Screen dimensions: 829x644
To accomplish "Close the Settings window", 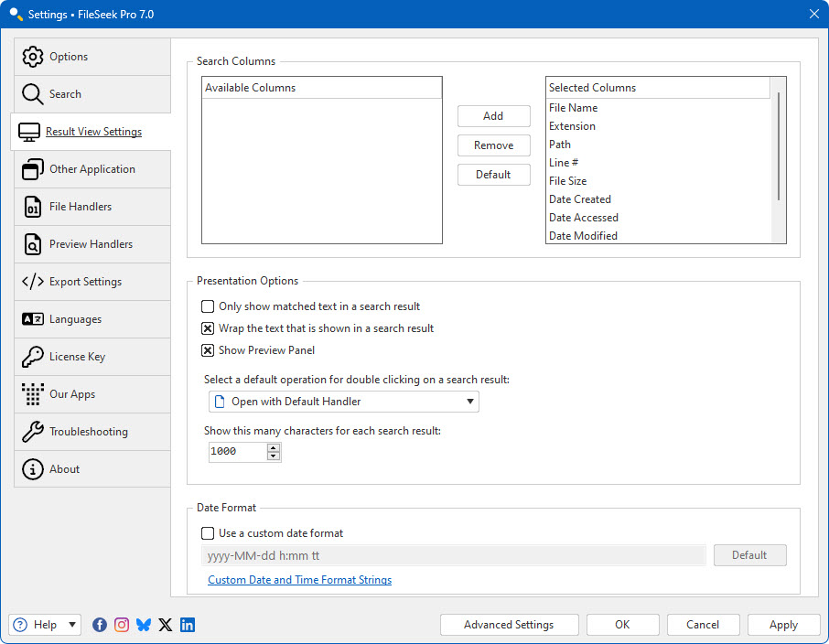I will pyautogui.click(x=814, y=15).
